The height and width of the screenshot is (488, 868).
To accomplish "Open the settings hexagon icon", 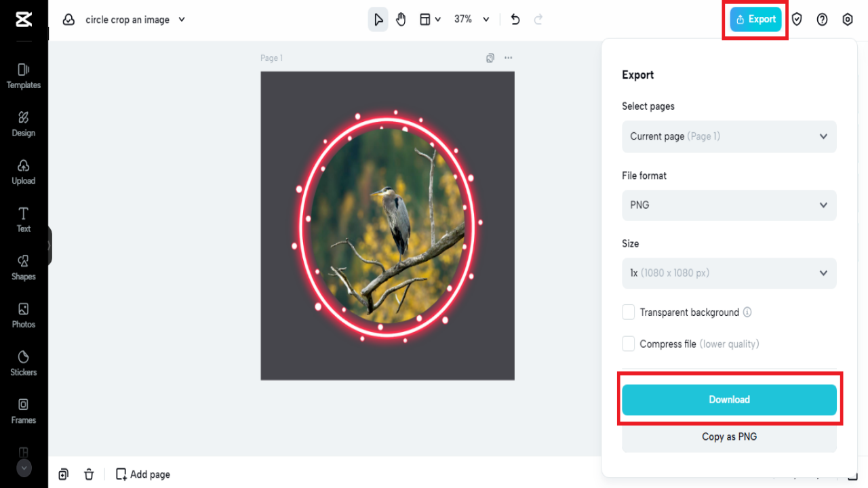I will [848, 20].
